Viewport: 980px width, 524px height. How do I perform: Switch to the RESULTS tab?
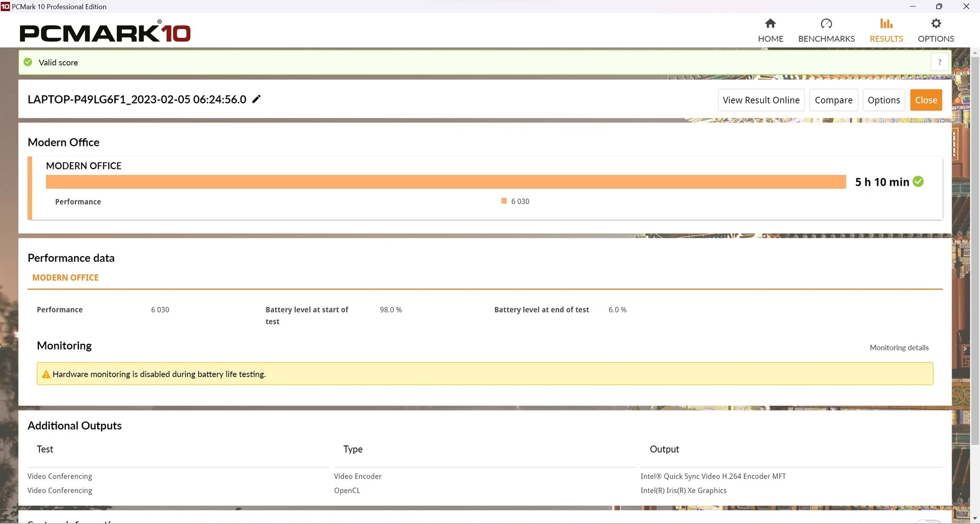[886, 31]
